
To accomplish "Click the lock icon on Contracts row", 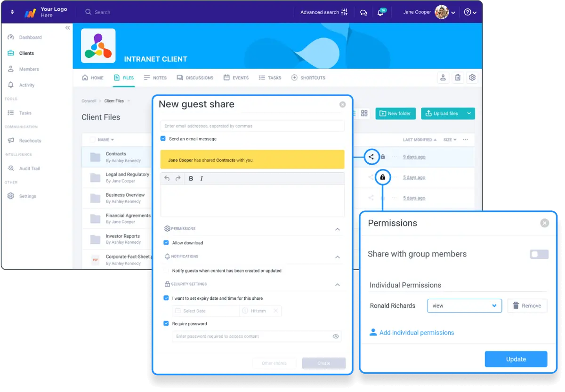I will point(383,157).
